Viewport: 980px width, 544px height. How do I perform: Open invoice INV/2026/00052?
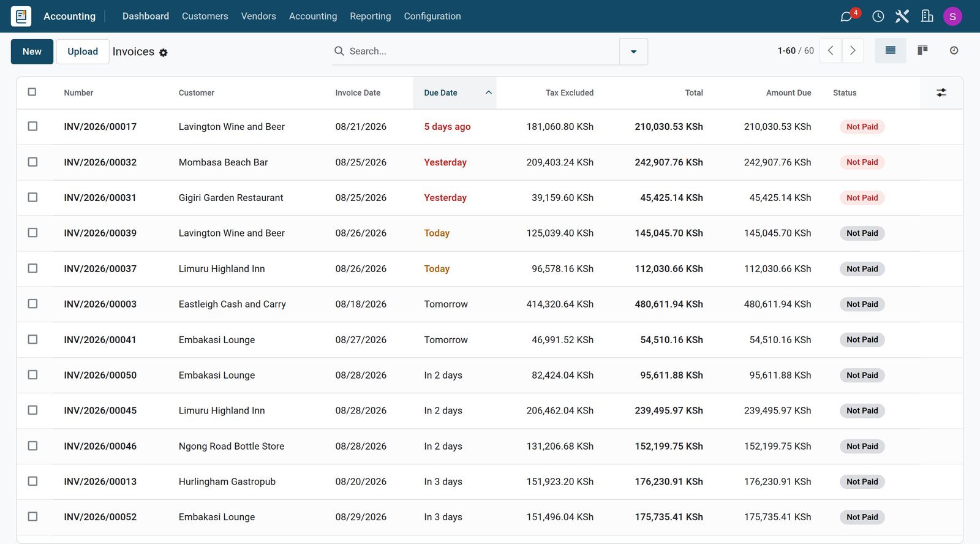100,517
